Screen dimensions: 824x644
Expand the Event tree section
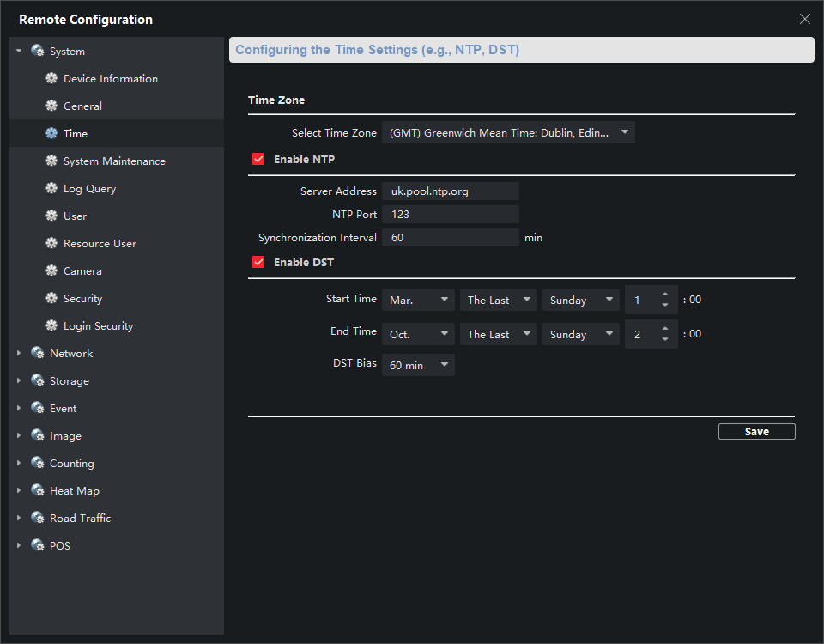19,409
